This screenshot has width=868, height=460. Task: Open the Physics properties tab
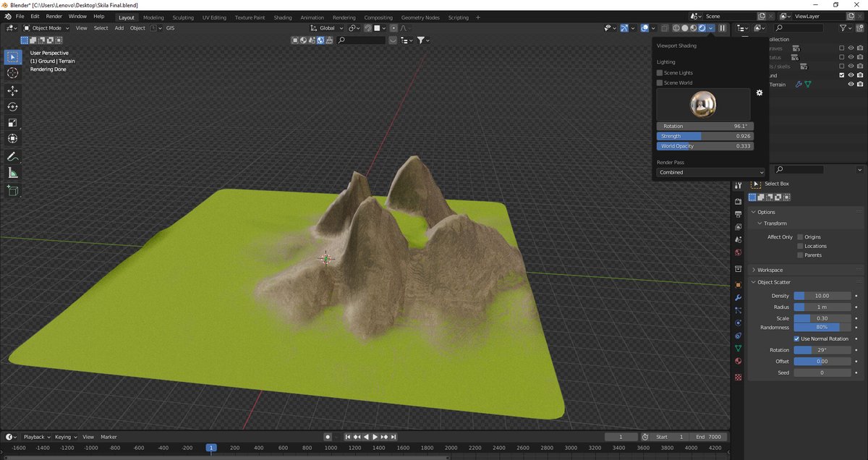(738, 323)
